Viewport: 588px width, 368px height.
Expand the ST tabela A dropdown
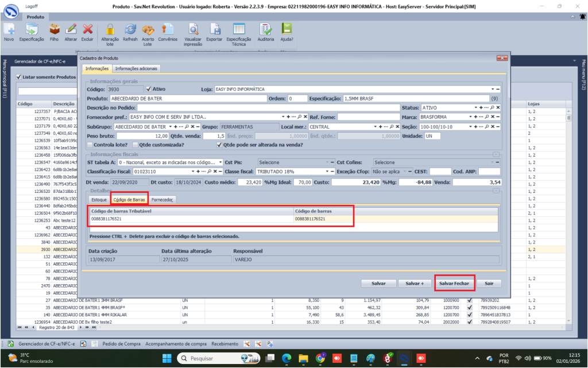point(220,162)
